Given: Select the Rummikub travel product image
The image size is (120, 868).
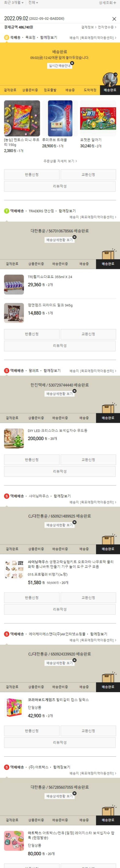Looking at the screenshot, I should coord(60,118).
